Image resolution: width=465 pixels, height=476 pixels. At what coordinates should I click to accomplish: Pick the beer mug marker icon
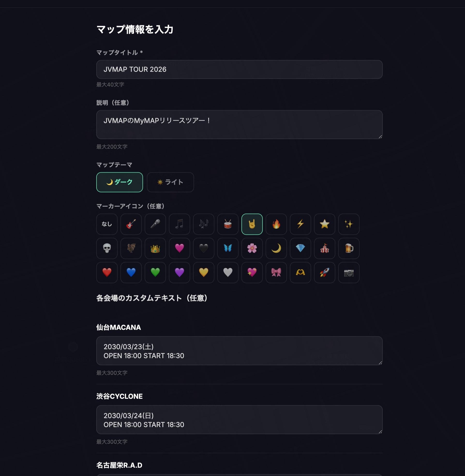[x=348, y=248]
